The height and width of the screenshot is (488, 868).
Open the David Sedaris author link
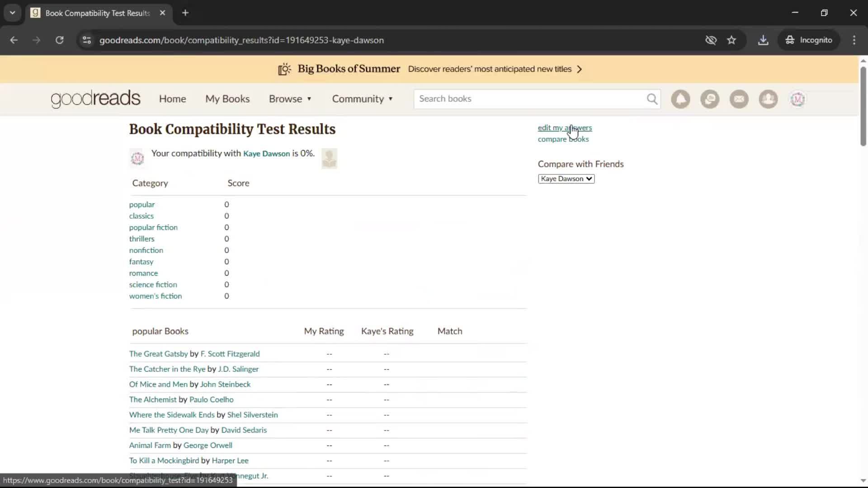tap(244, 430)
